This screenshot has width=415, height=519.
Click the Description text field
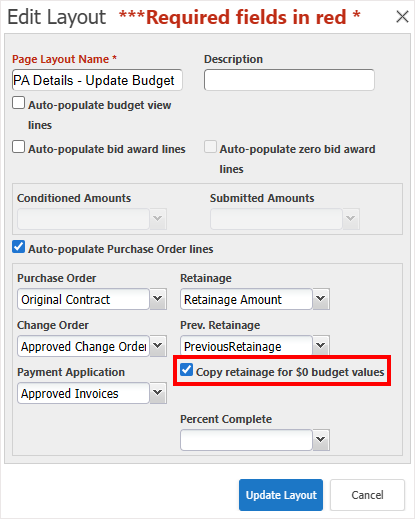[x=289, y=80]
